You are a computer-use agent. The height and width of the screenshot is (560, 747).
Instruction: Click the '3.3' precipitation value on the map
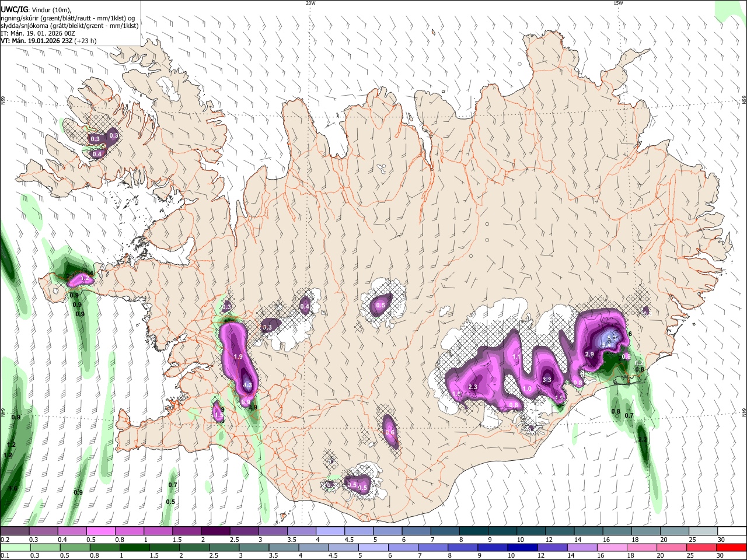547,380
